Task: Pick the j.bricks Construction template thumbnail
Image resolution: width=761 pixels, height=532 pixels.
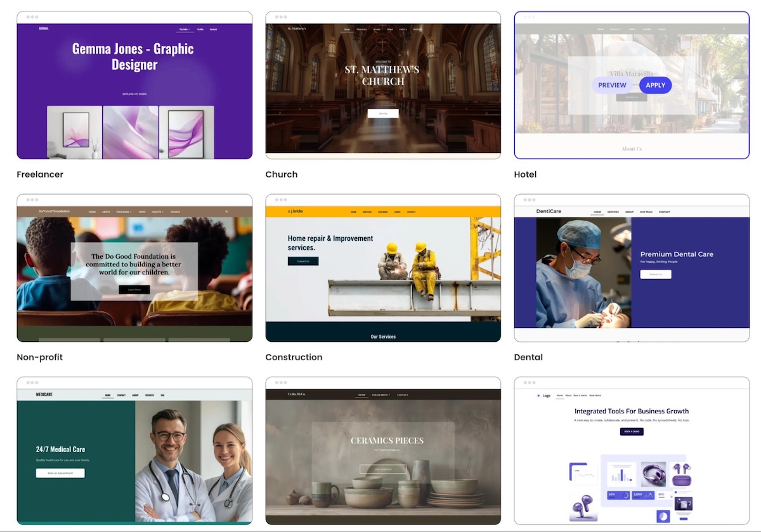Action: coord(383,268)
